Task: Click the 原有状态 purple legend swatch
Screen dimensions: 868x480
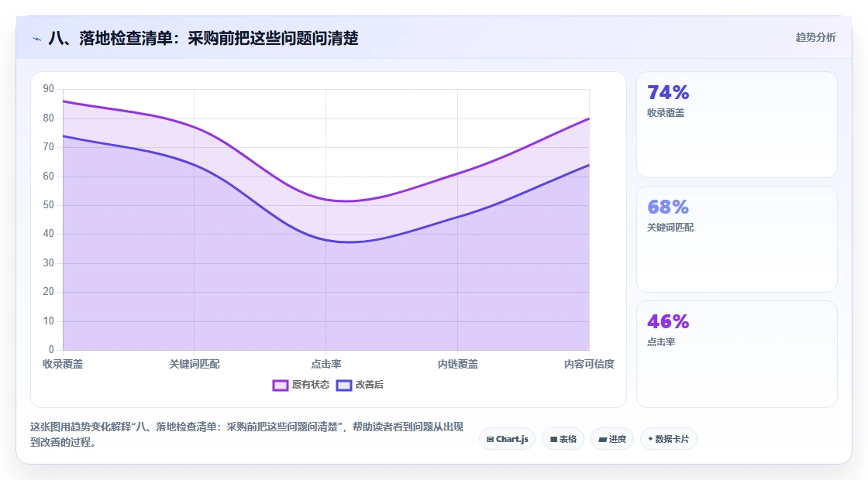Action: tap(280, 386)
